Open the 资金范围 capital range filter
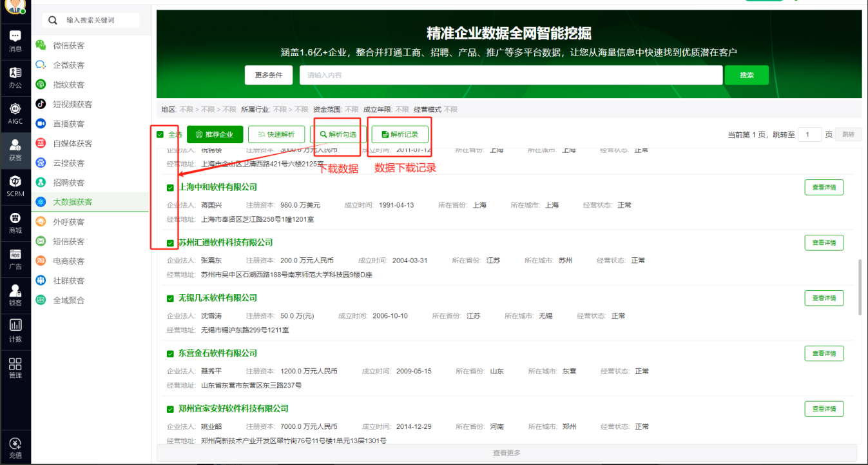 pyautogui.click(x=335, y=110)
